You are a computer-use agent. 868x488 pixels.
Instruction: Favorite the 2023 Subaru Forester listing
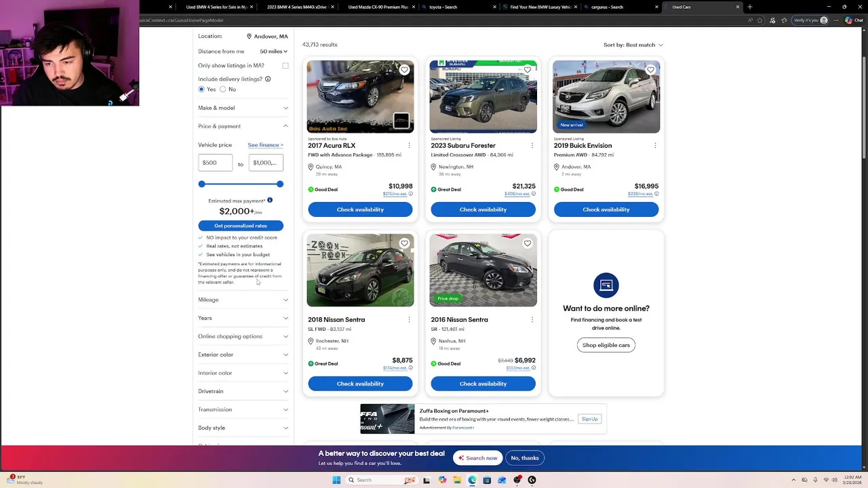coord(527,70)
